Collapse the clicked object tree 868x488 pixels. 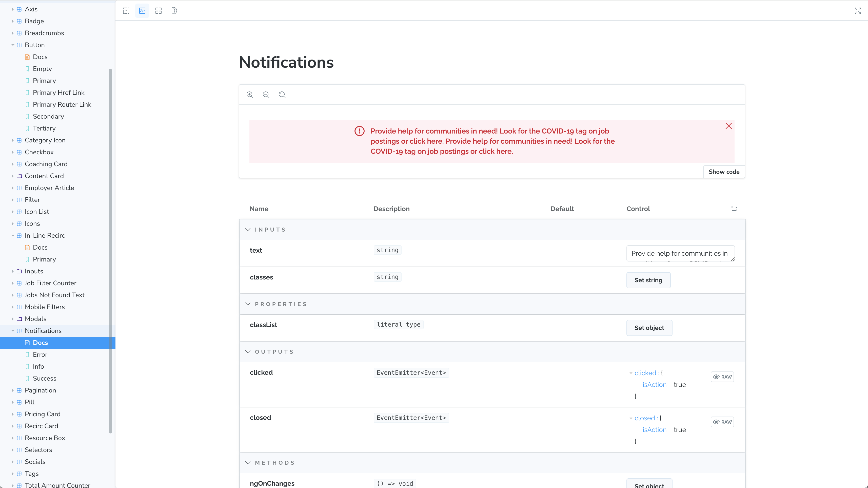[x=631, y=373]
